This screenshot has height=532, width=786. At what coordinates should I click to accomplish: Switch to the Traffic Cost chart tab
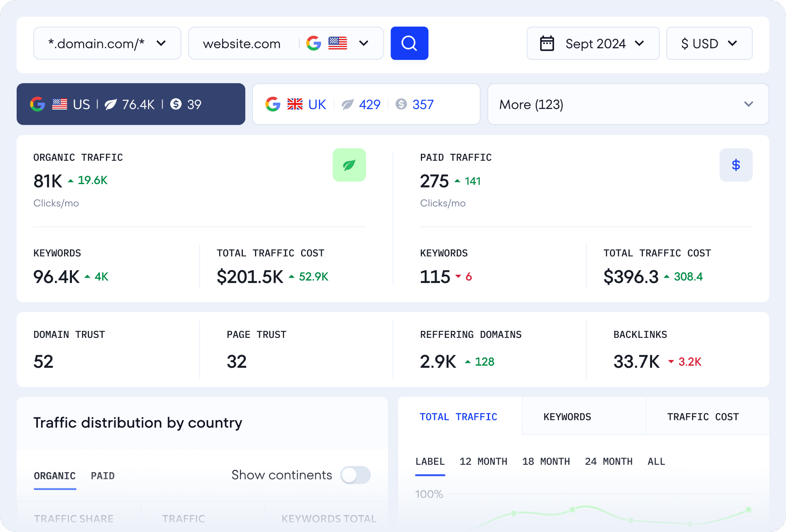[x=703, y=417]
